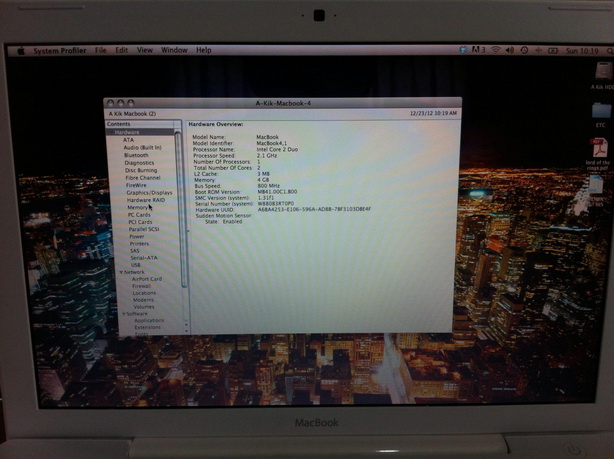This screenshot has width=614, height=459.
Task: Select AirPort Card under Network
Action: [x=147, y=279]
